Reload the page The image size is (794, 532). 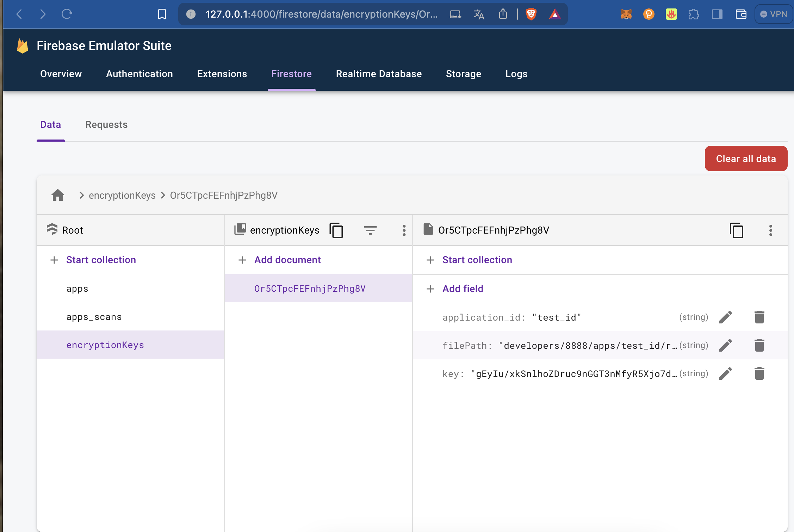click(x=67, y=14)
